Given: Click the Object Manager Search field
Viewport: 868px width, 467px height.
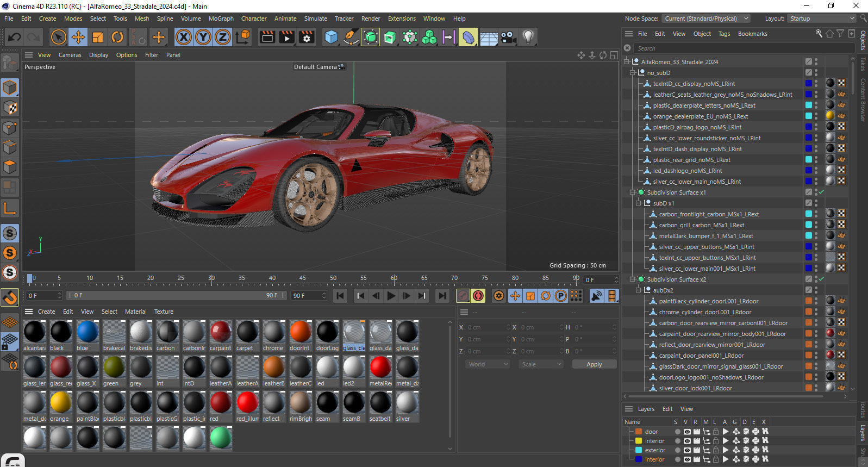Looking at the screenshot, I should [x=744, y=48].
